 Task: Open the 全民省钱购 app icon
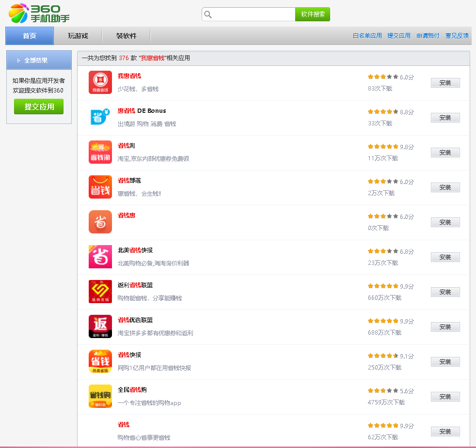pyautogui.click(x=100, y=396)
